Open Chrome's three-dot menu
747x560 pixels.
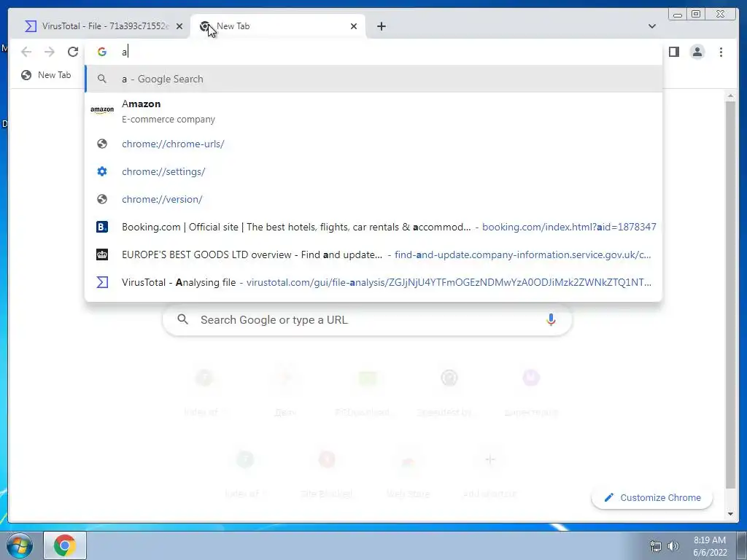721,52
